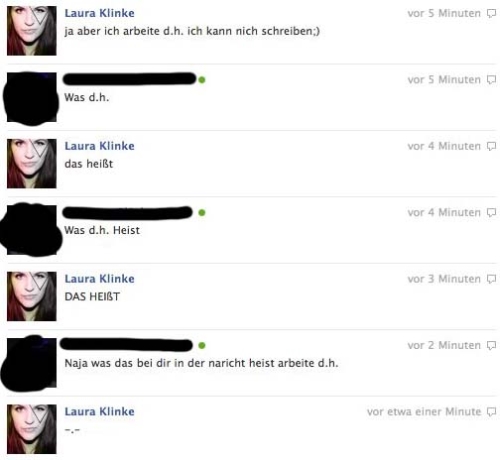This screenshot has height=460, width=500.
Task: Click the 'vor etwa einer Minute' timestamp
Action: (424, 412)
